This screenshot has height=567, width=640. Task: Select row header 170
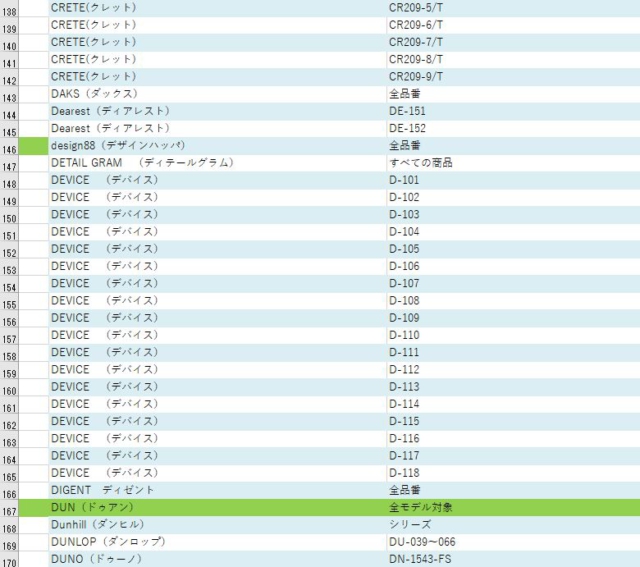9,560
